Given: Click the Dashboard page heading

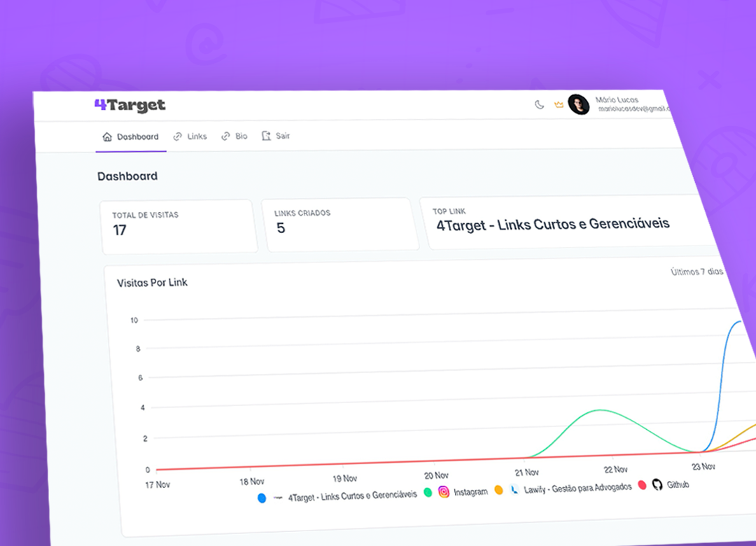Looking at the screenshot, I should (x=127, y=176).
